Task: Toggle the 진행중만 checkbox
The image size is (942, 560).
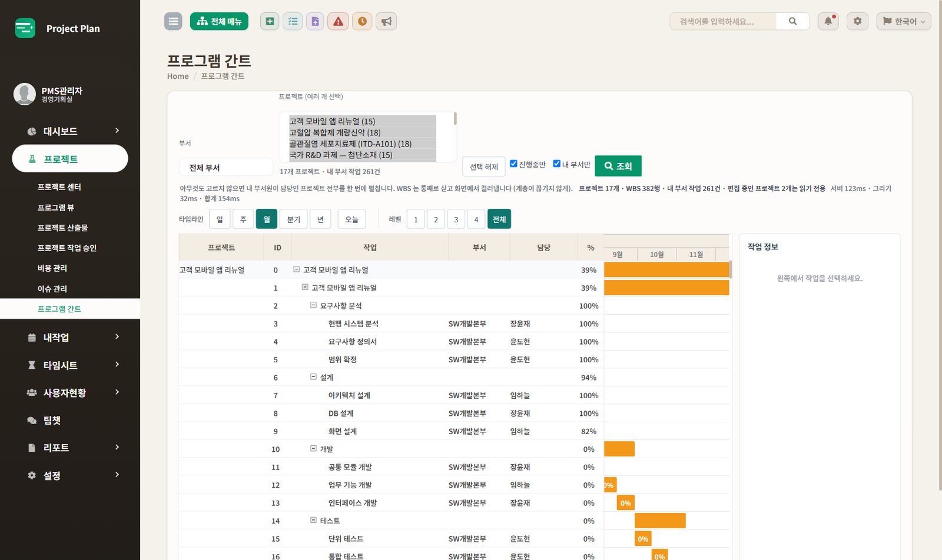Action: 513,164
